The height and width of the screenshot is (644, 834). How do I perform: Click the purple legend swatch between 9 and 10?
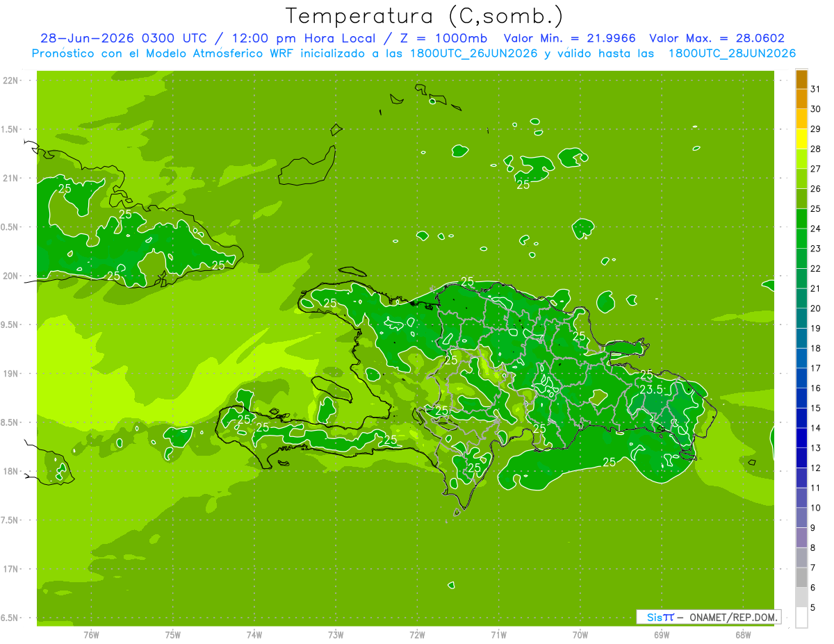click(x=801, y=518)
